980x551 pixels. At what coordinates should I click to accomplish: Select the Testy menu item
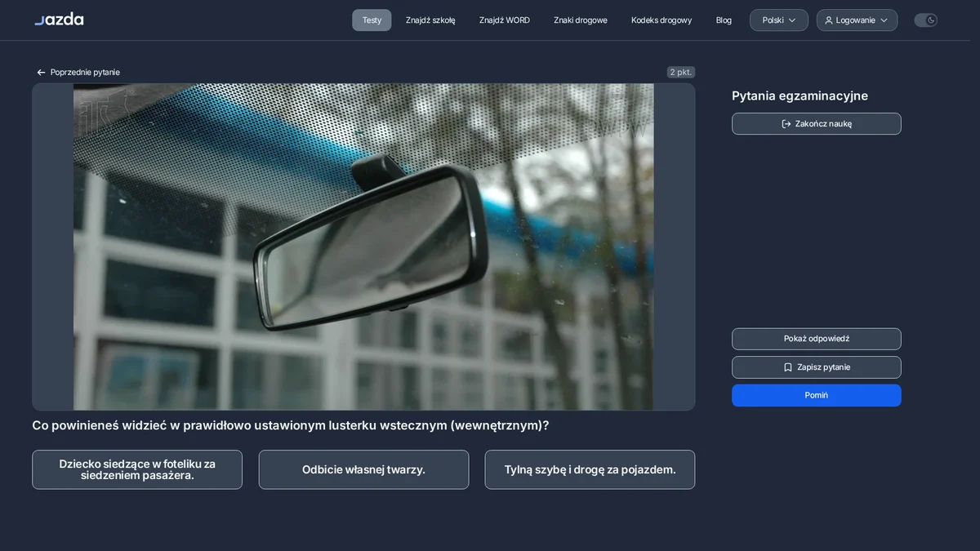pyautogui.click(x=372, y=20)
